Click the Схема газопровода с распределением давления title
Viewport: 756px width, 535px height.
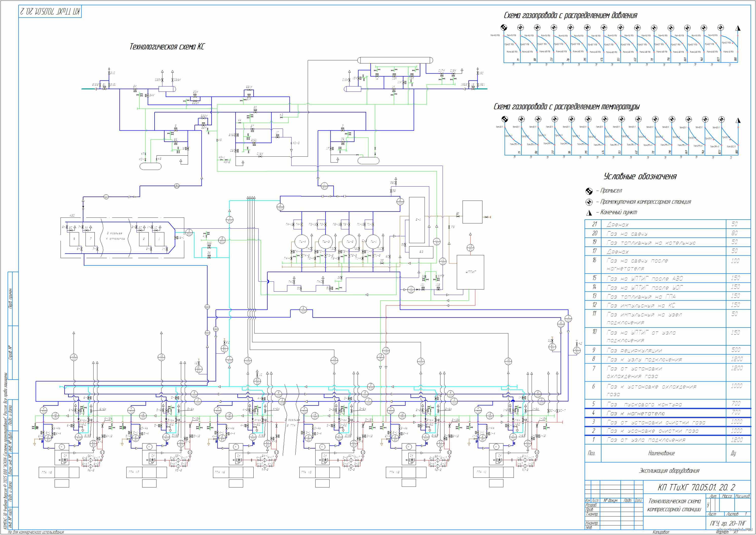570,15
